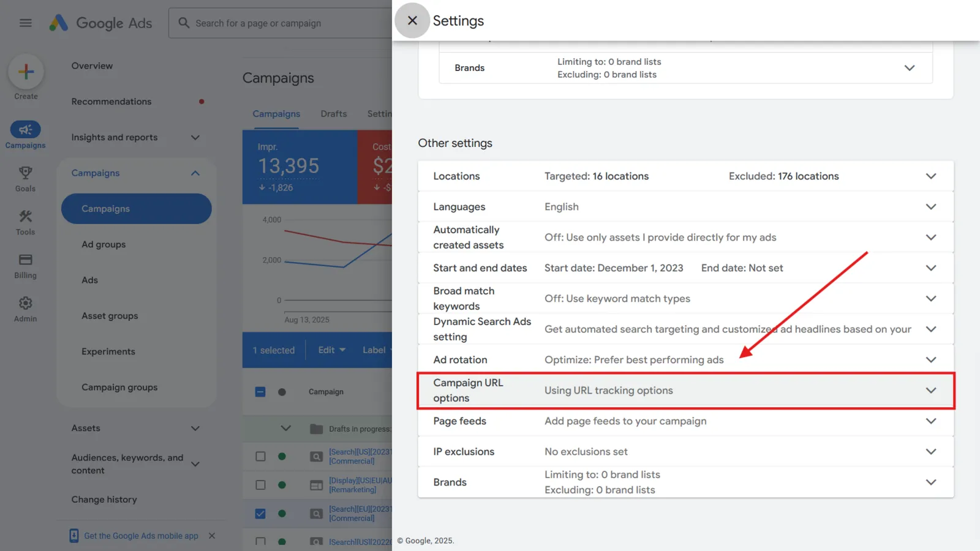Open Campaigns megaphone icon in sidebar
Image resolution: width=980 pixels, height=551 pixels.
click(26, 130)
